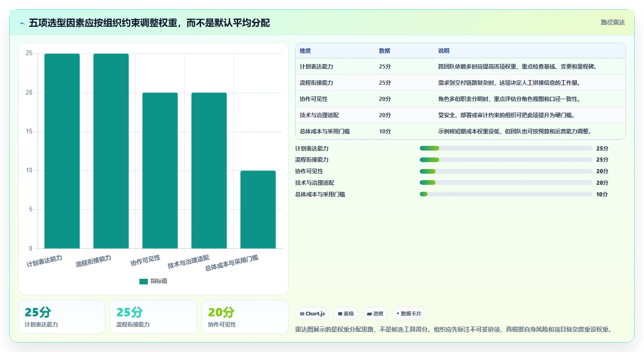Click the 总体成本与采用门槛 progress bar

(x=506, y=195)
